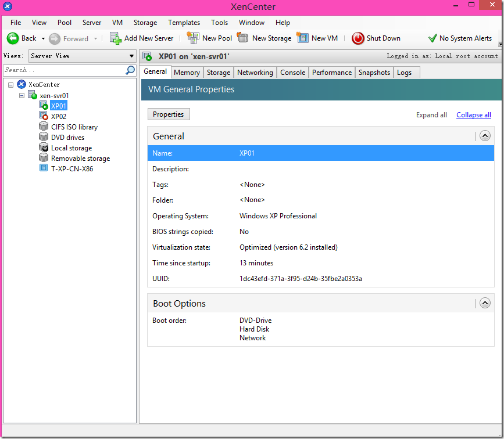Click the T-XP-CN-X86 template icon
The width and height of the screenshot is (504, 439).
click(x=44, y=168)
